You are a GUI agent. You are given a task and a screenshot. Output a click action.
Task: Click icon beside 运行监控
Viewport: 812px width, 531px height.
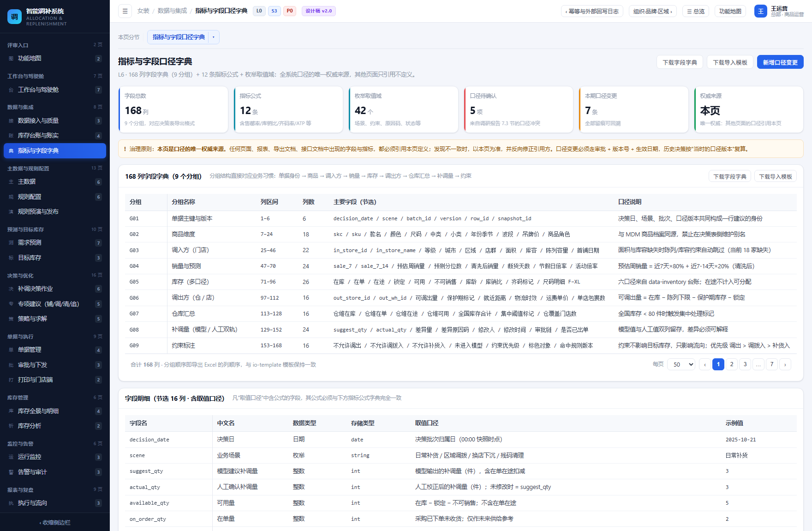tap(11, 457)
